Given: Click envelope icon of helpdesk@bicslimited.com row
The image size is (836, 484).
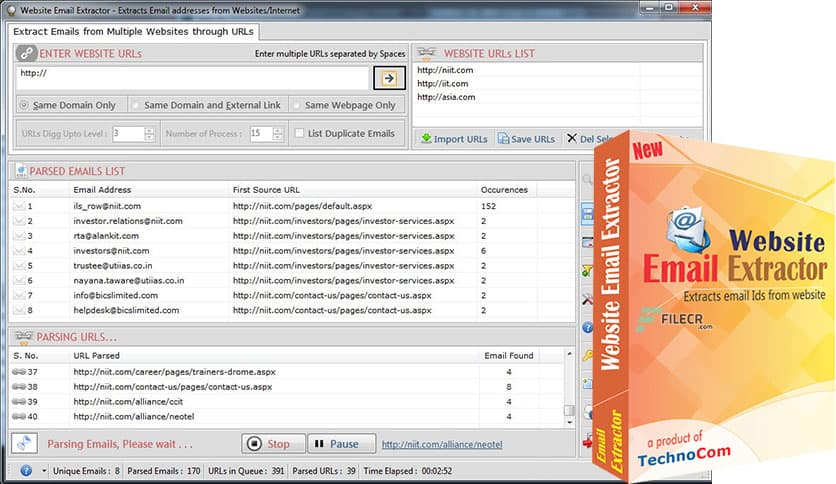Looking at the screenshot, I should [19, 310].
